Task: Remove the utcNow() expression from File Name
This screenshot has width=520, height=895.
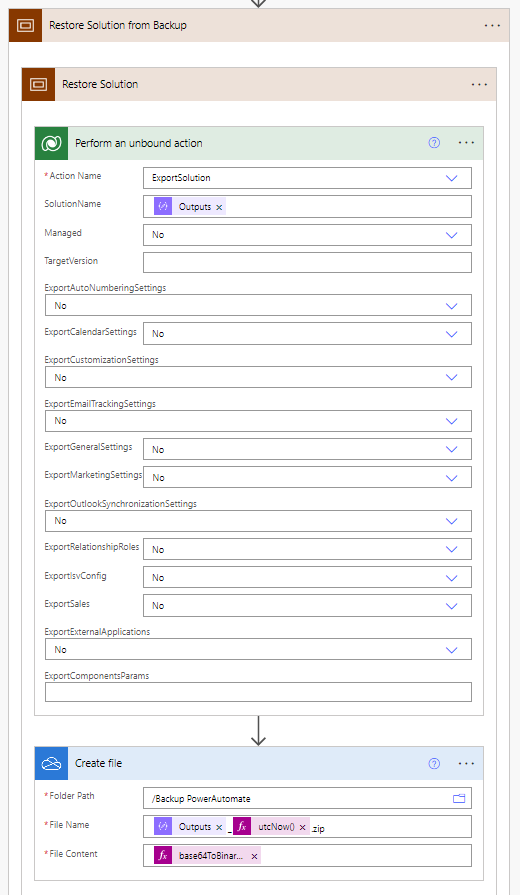Action: 303,827
